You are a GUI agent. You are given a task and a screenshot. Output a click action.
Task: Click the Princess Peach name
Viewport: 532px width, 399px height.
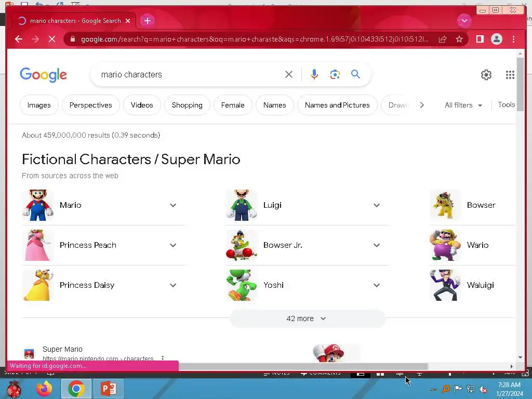[88, 245]
